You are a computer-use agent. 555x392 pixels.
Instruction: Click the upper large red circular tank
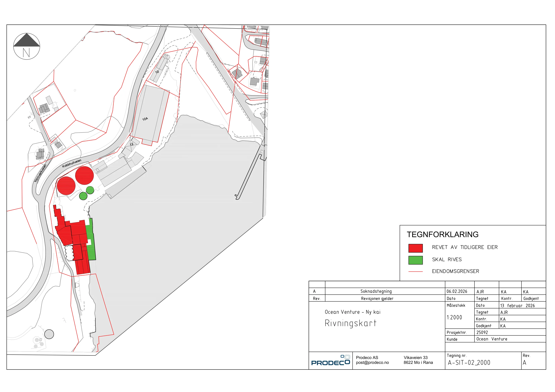[84, 176]
